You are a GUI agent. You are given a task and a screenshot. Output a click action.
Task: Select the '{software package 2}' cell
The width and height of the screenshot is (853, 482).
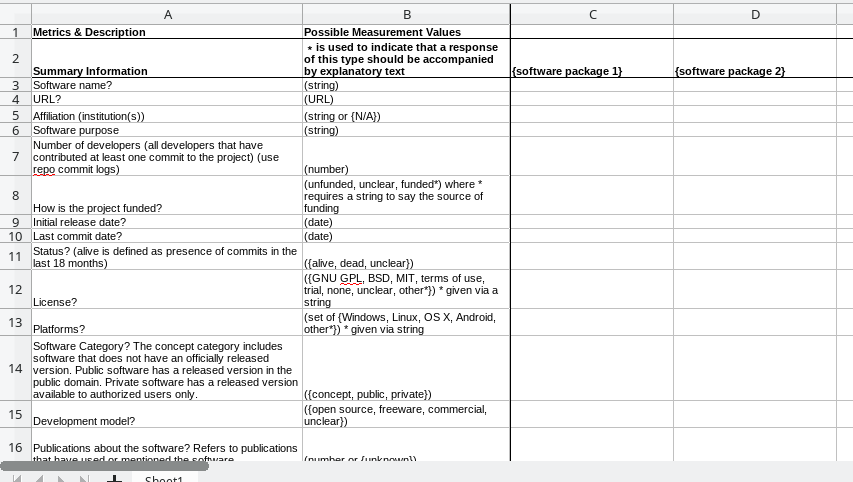point(755,58)
